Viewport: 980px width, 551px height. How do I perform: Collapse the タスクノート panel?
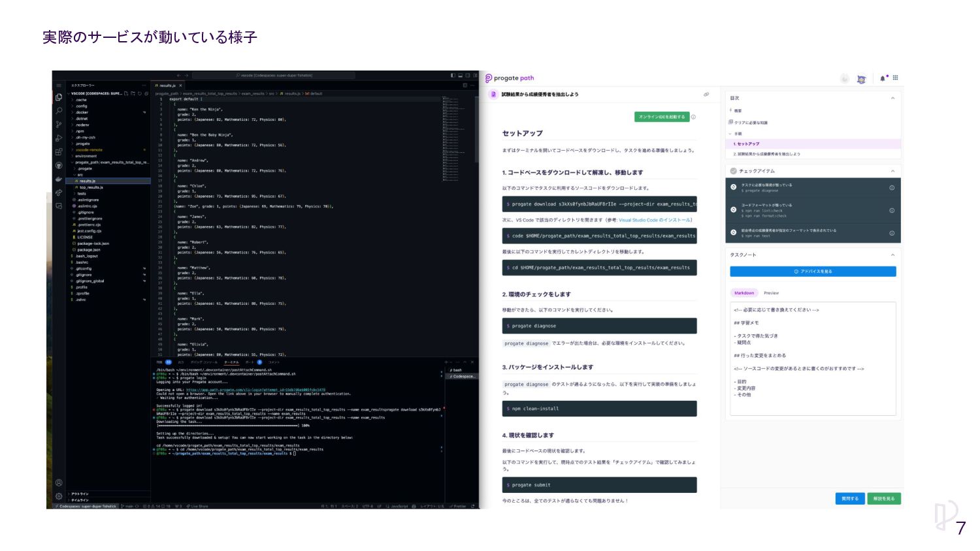[892, 255]
